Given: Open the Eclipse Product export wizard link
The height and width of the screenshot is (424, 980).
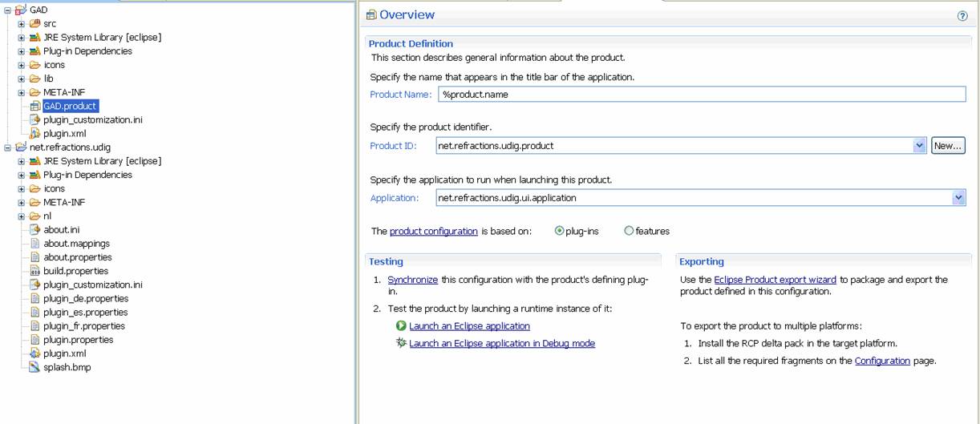Looking at the screenshot, I should pyautogui.click(x=775, y=280).
